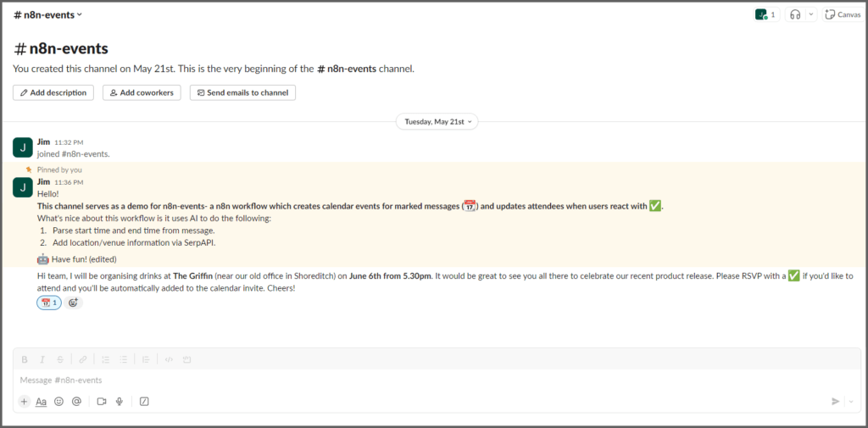This screenshot has height=428, width=868.
Task: Record an audio clip with microphone icon
Action: click(x=120, y=402)
